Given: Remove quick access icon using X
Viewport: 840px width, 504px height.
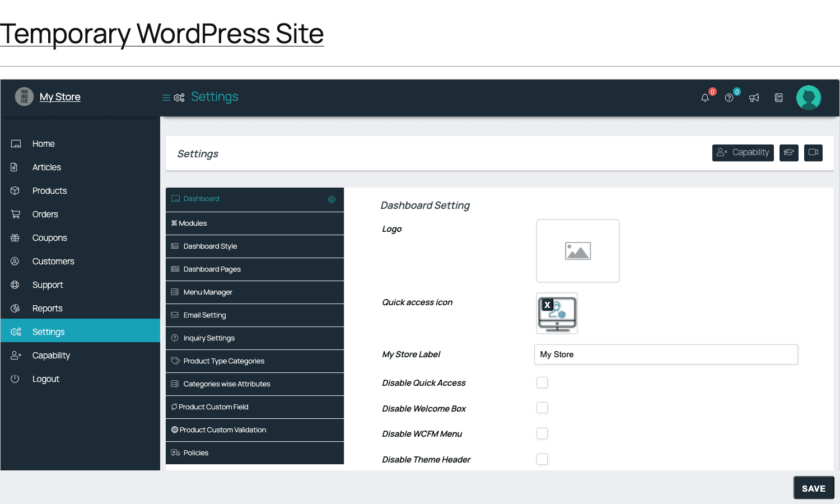Looking at the screenshot, I should tap(547, 305).
